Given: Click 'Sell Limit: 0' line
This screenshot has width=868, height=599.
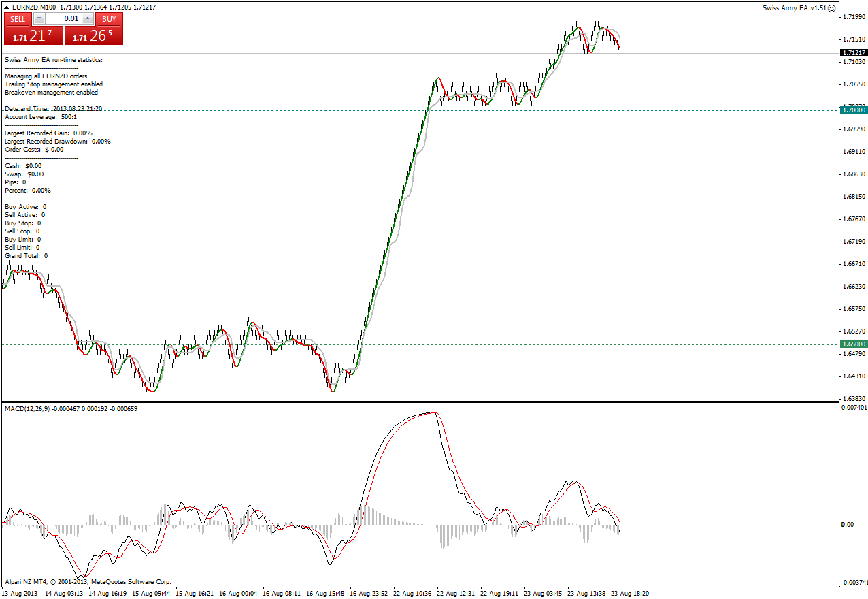Looking at the screenshot, I should point(22,248).
